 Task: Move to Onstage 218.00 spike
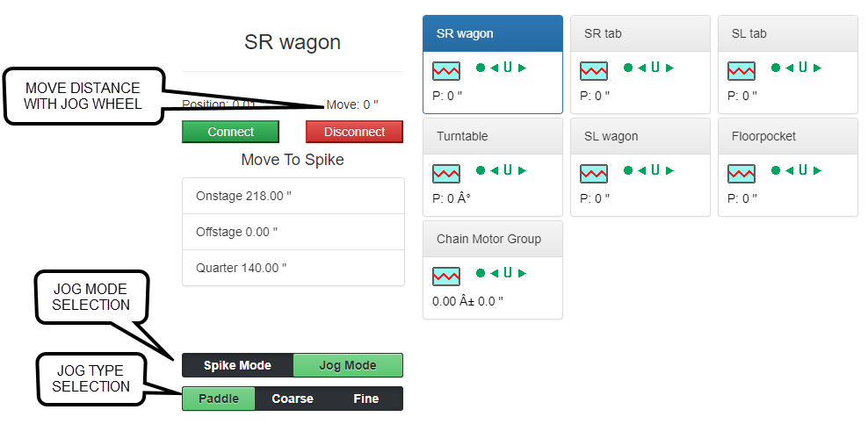click(293, 196)
